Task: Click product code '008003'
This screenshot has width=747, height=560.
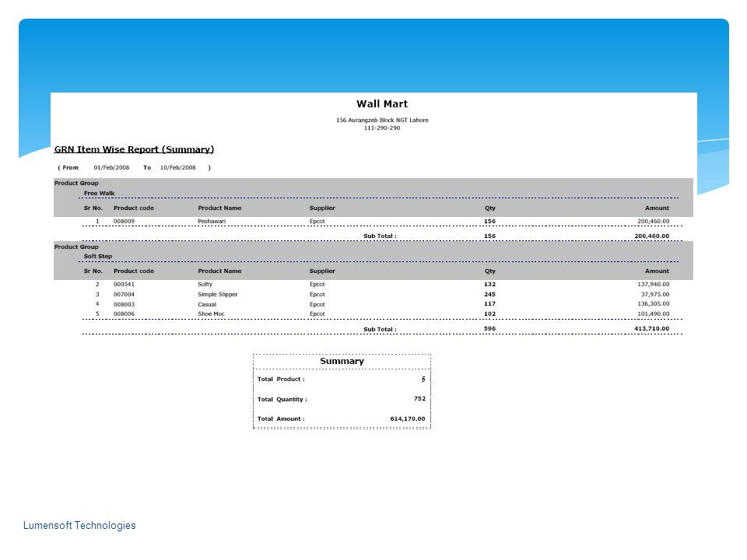Action: coord(124,304)
